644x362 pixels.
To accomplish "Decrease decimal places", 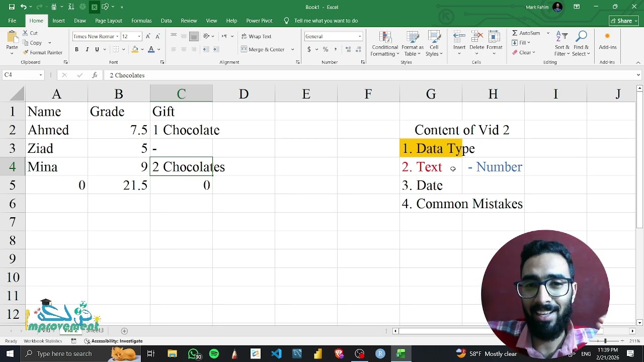I will click(358, 49).
